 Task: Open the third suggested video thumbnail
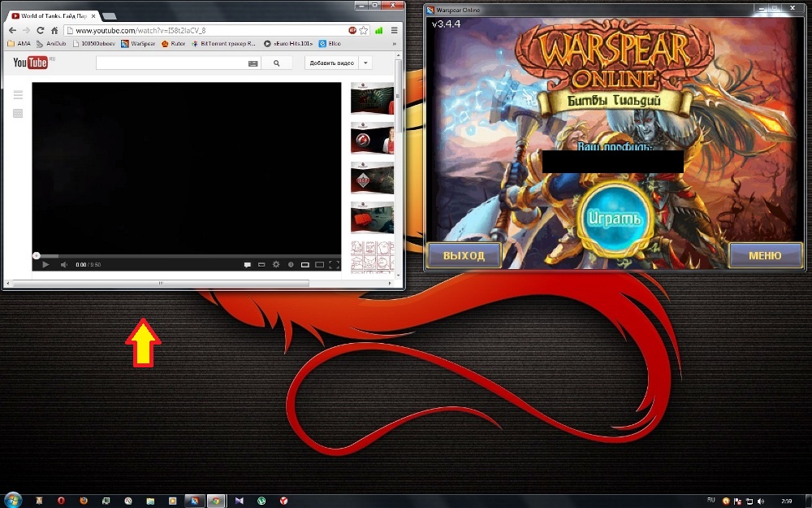(373, 178)
